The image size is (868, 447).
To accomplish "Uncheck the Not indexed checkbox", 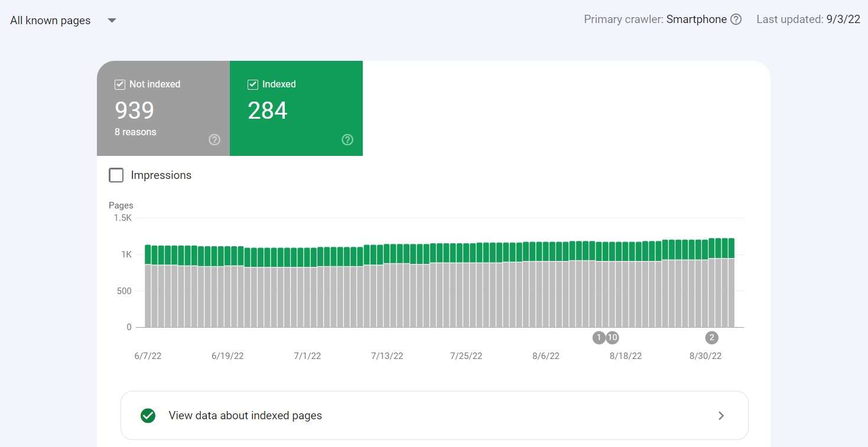I will [119, 84].
